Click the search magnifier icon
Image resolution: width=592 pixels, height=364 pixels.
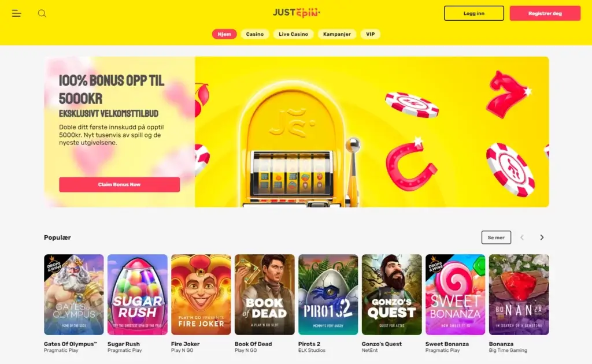[x=42, y=14]
